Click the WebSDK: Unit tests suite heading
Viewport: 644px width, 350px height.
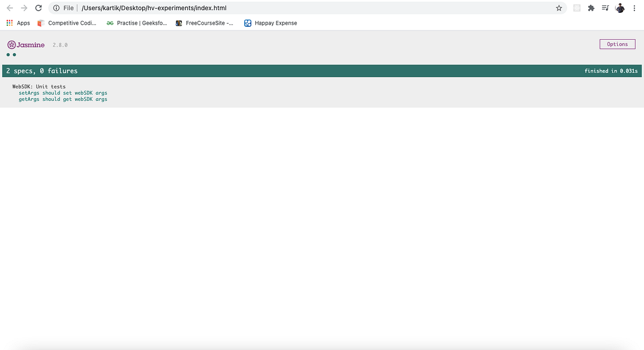39,86
